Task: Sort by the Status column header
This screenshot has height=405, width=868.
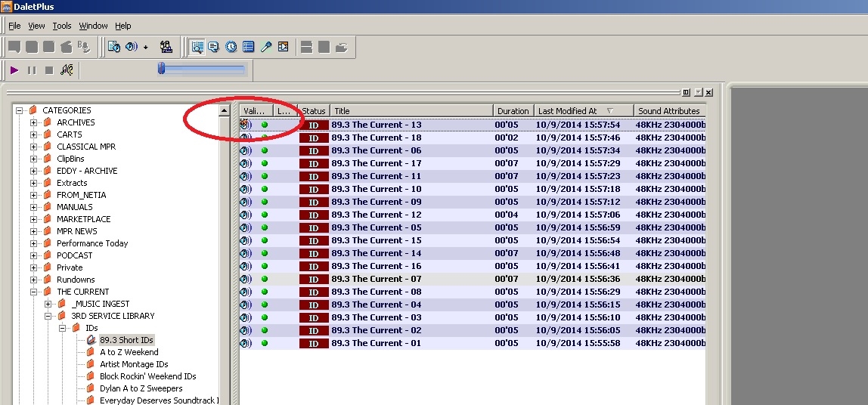Action: tap(314, 110)
